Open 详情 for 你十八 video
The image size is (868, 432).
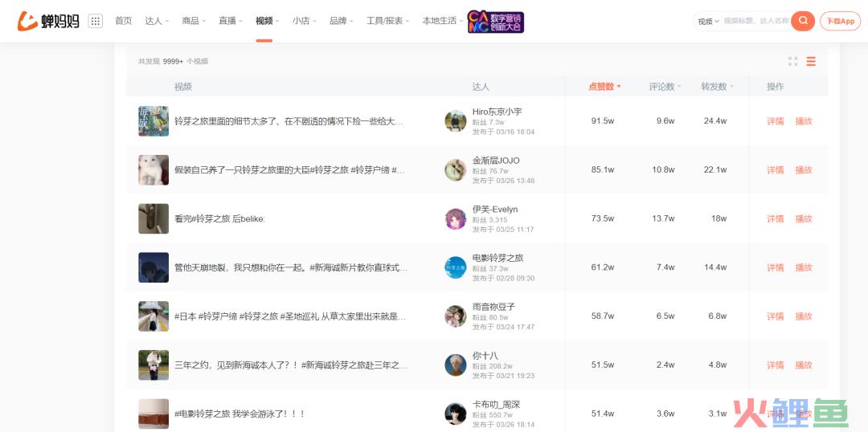(x=775, y=365)
